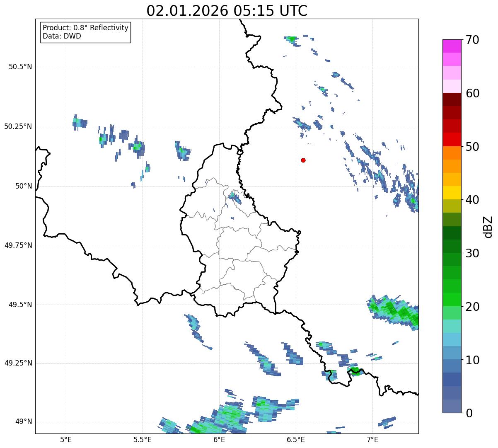Click the 6°E longitude label

point(219,439)
